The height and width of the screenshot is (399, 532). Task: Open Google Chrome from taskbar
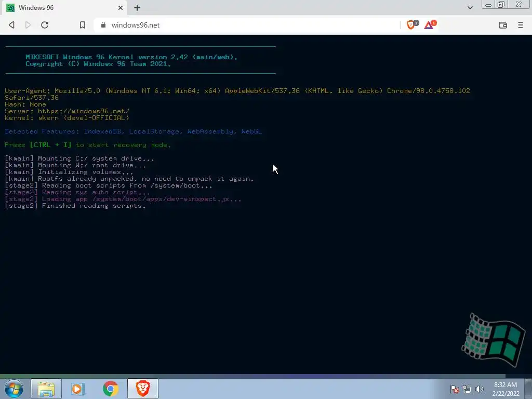tap(110, 389)
